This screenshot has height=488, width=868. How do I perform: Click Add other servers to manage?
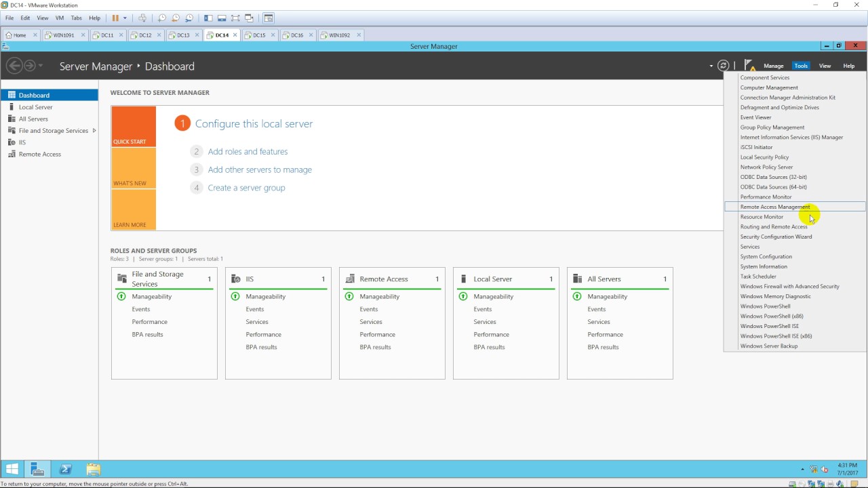coord(260,169)
